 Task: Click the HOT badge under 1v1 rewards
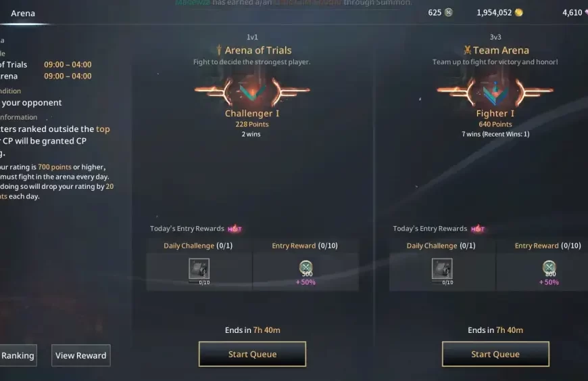click(x=235, y=229)
